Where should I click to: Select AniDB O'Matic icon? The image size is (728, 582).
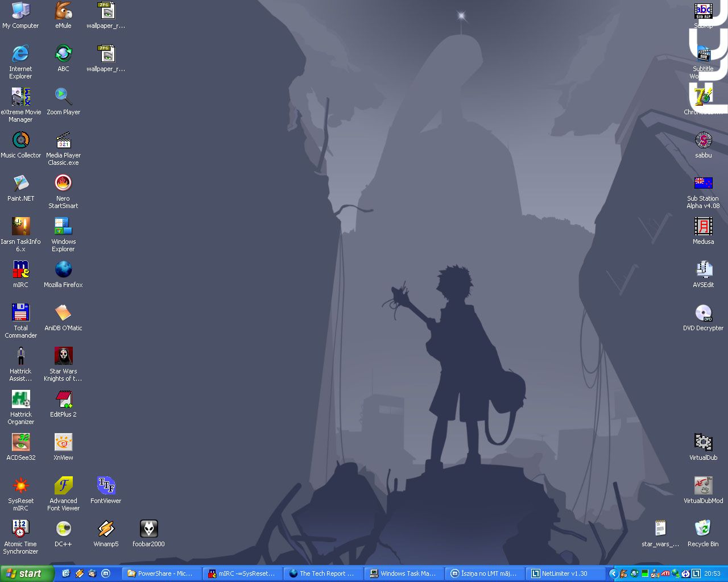63,318
